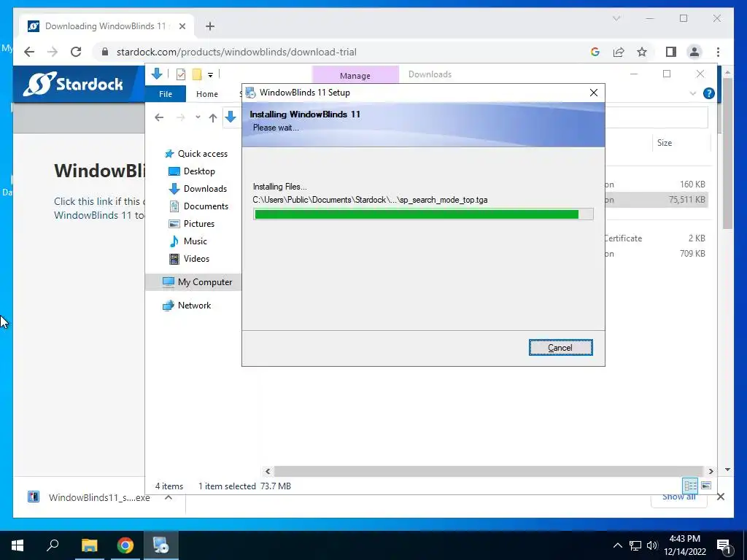Screen dimensions: 747x560
Task: Open taskbar search
Action: click(x=53, y=545)
